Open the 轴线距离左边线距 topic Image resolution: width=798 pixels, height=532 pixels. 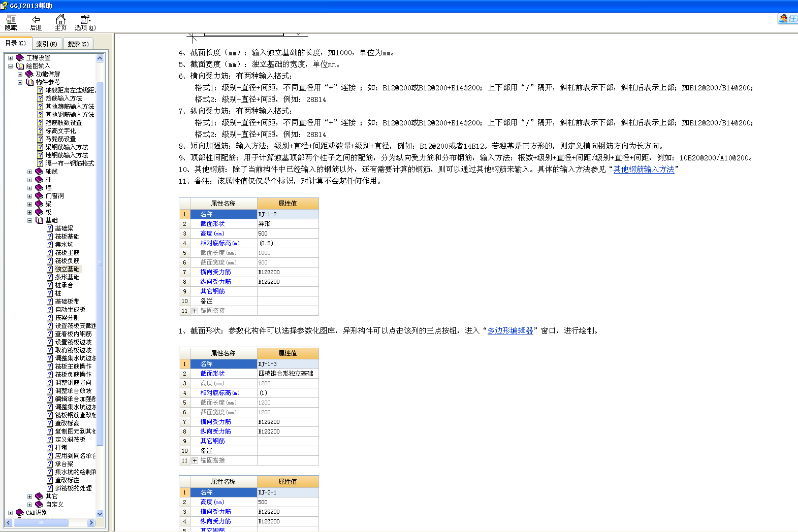click(x=70, y=90)
